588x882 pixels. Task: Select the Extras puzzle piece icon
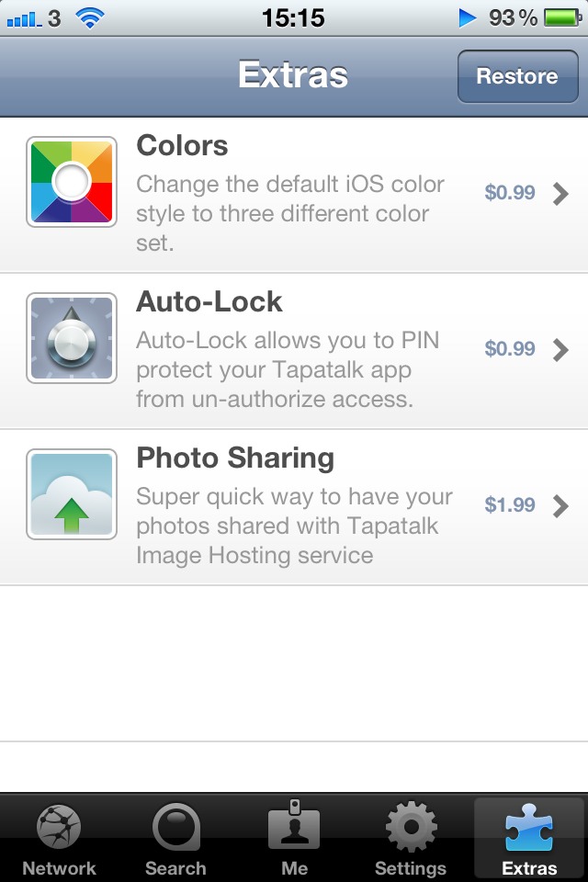529,828
